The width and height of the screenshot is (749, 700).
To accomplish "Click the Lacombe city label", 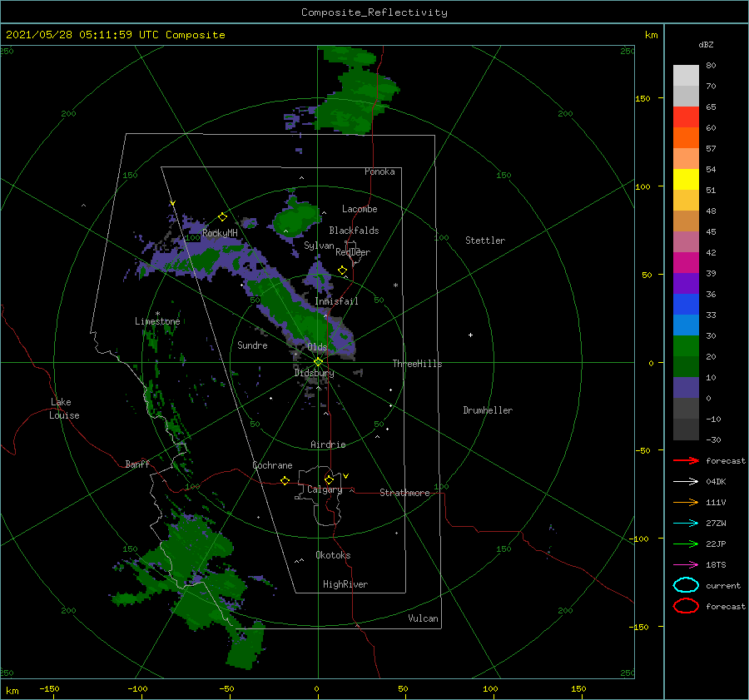I will [360, 209].
